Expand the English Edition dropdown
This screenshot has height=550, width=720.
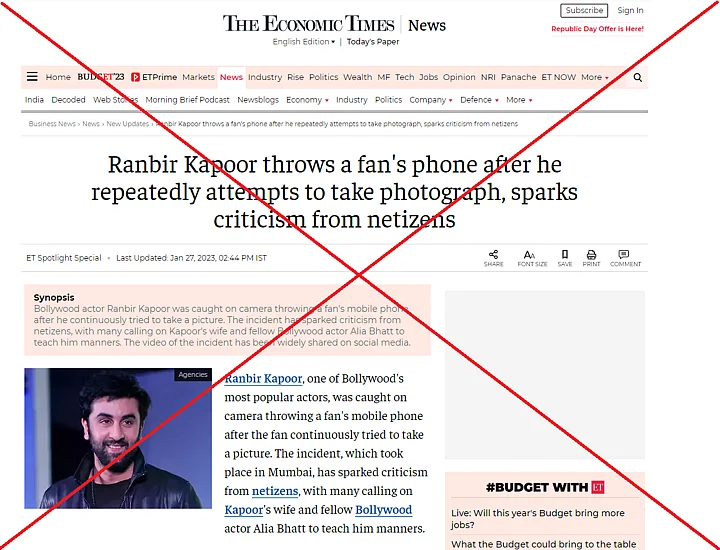click(x=304, y=42)
